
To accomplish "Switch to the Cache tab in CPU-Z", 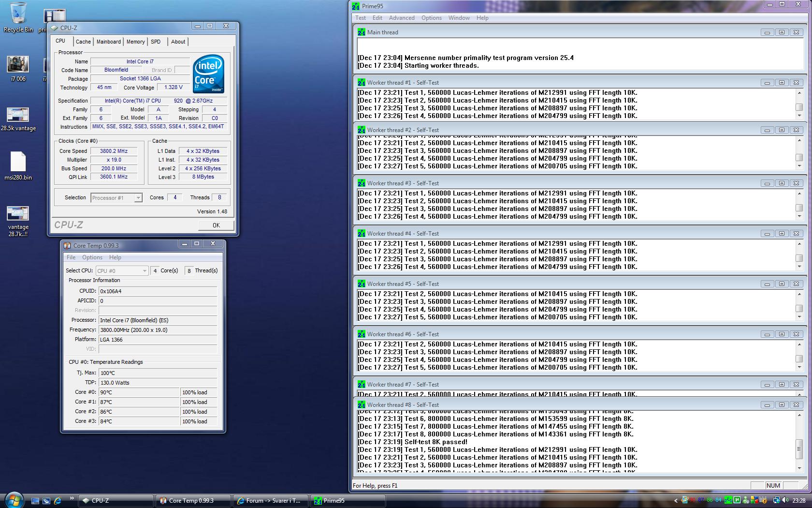I will pyautogui.click(x=83, y=42).
